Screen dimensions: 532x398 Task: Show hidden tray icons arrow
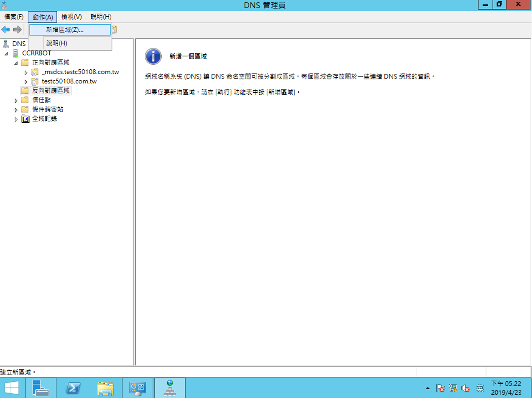click(x=428, y=388)
